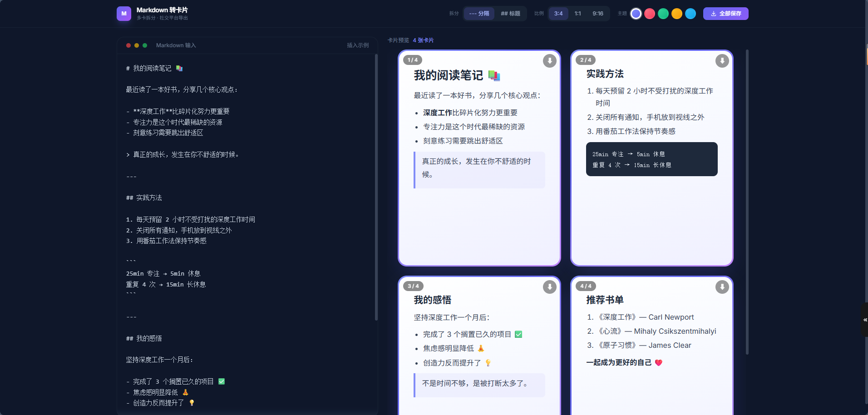This screenshot has width=868, height=415.
Task: Pick the blue theme color
Action: click(690, 14)
